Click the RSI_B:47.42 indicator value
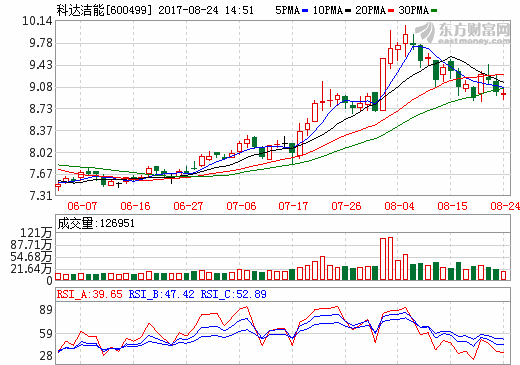The width and height of the screenshot is (520, 365). [x=162, y=294]
